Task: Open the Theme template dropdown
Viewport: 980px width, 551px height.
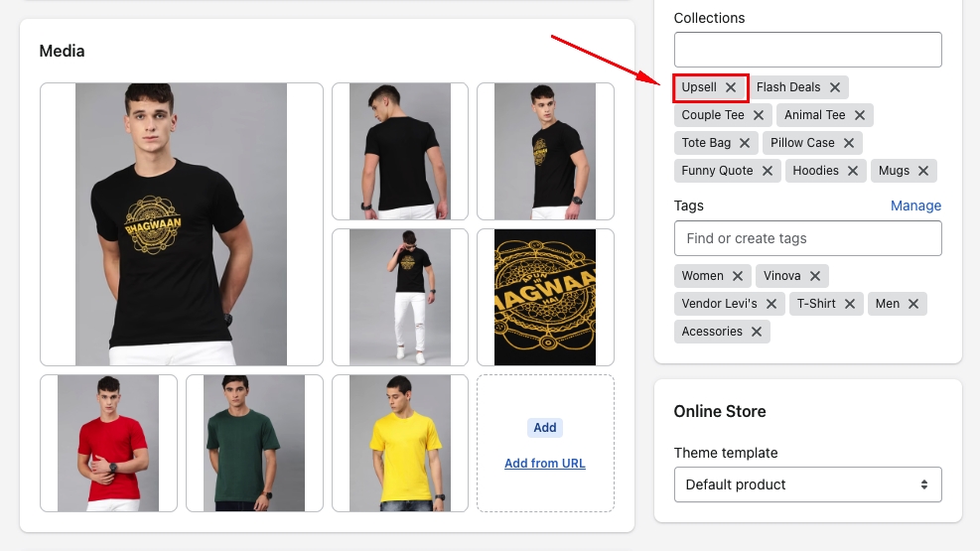Action: click(807, 484)
